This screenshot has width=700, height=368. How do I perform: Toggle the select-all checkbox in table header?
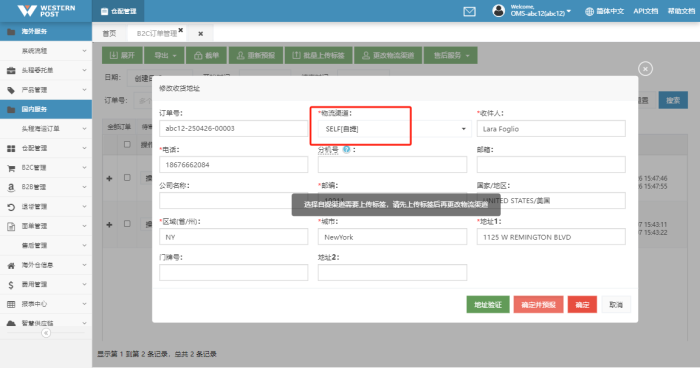point(127,144)
